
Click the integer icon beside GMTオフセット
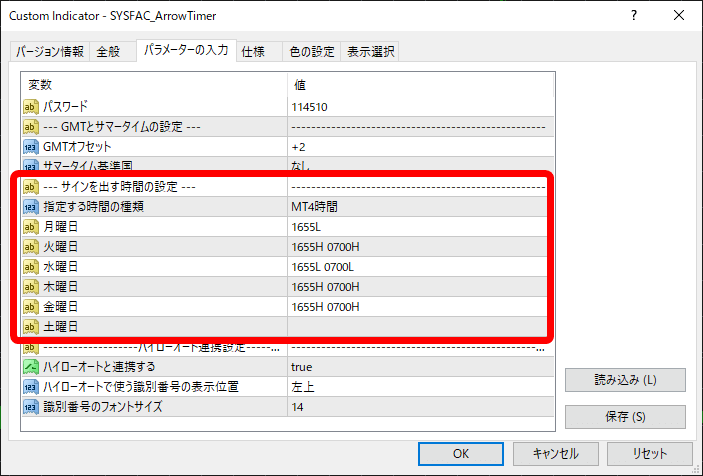coord(31,147)
